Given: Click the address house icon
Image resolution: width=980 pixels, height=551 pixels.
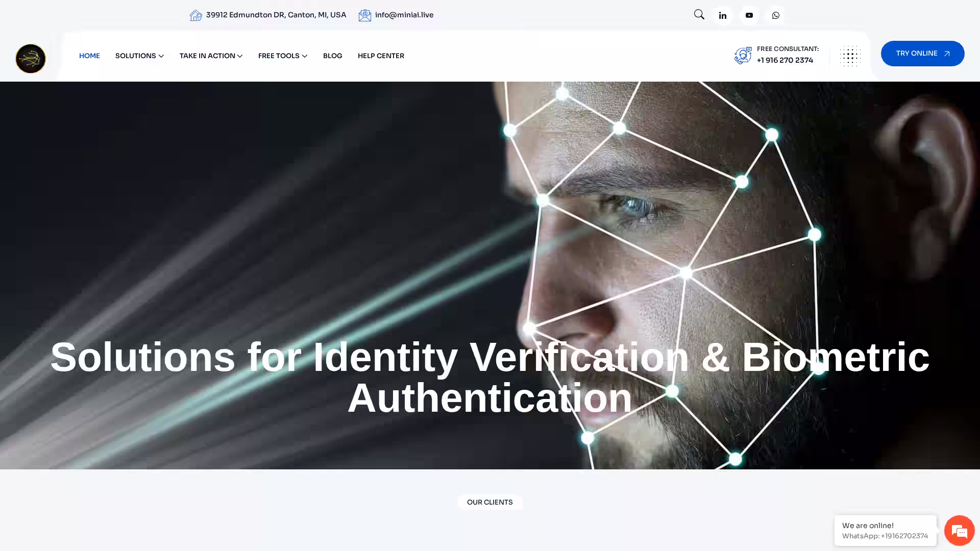Looking at the screenshot, I should pyautogui.click(x=196, y=15).
